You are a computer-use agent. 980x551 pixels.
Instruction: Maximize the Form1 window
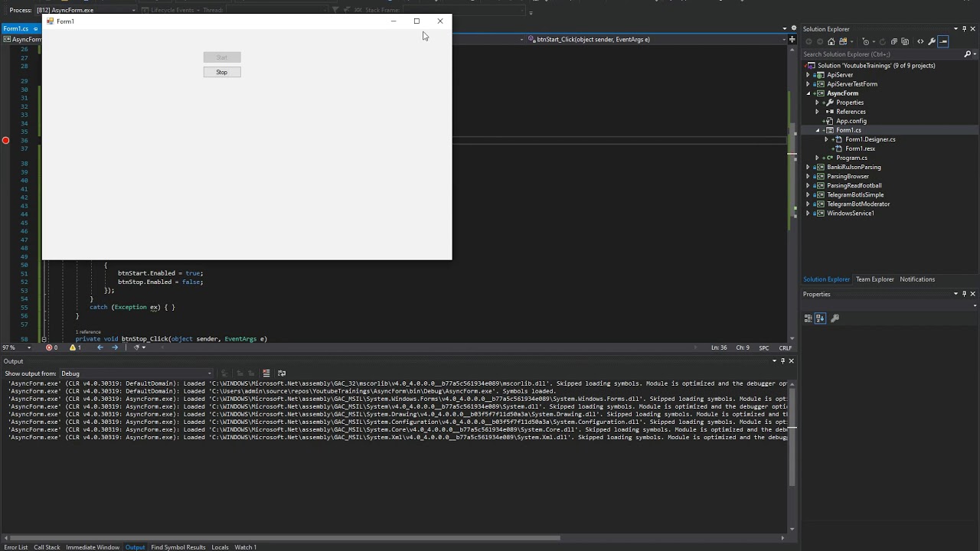(416, 21)
